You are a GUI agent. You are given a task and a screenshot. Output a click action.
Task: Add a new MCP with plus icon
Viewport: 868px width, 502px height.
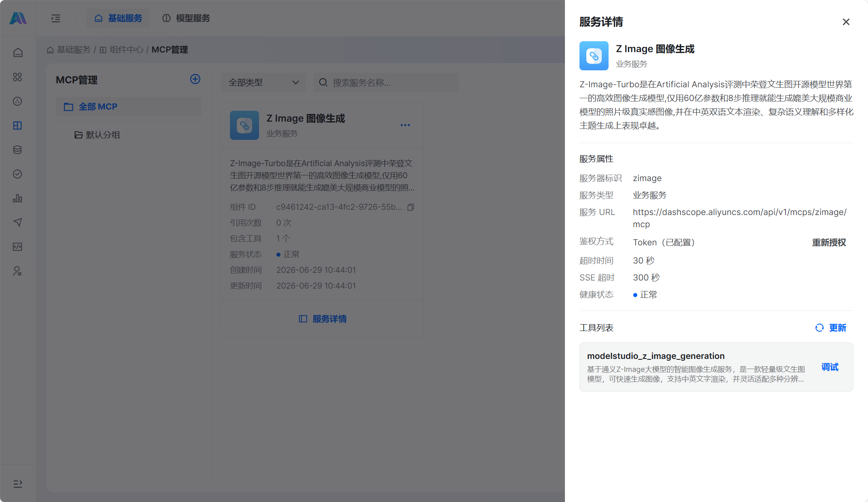195,79
